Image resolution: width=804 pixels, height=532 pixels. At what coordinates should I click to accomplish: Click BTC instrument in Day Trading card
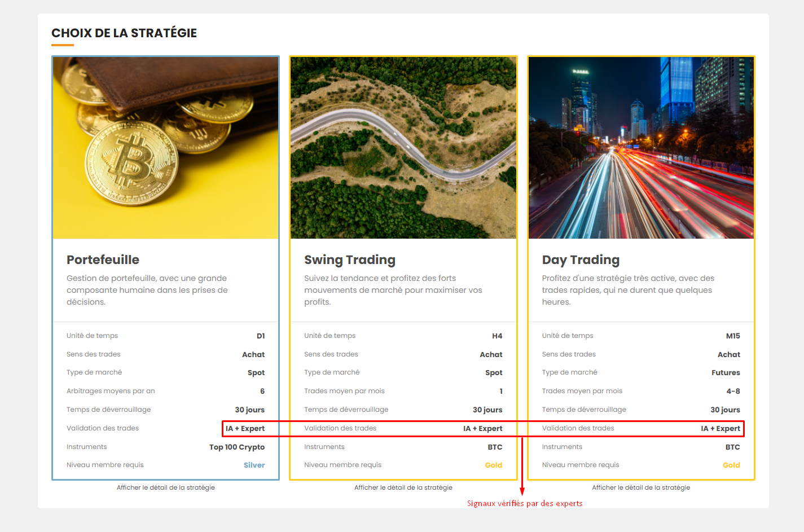(x=732, y=447)
